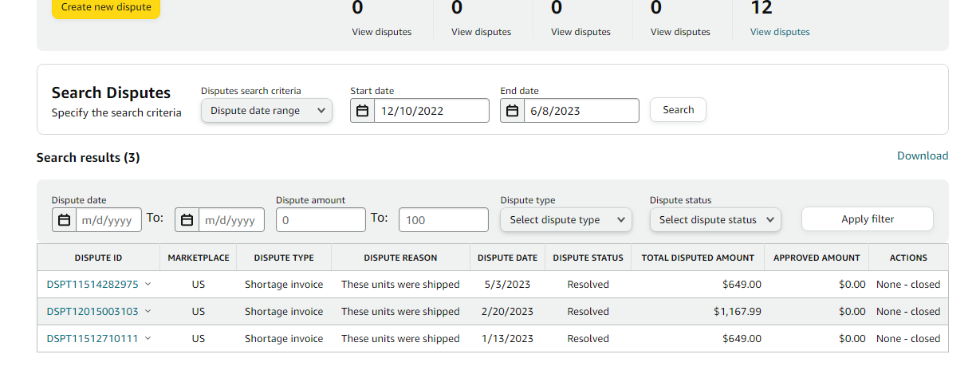Expand row chevron next to DSPT11514282975
Screen dimensions: 980x370
148,285
